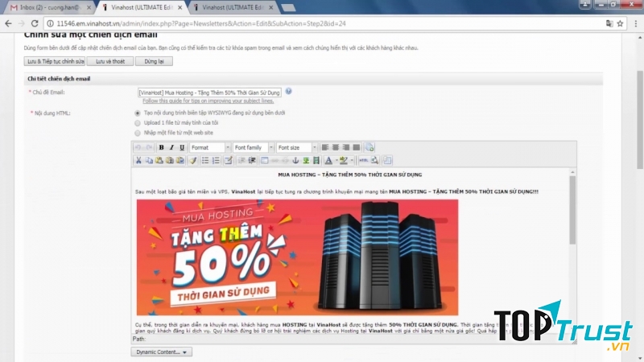Open the Font size dropdown
The image size is (644, 362).
296,147
